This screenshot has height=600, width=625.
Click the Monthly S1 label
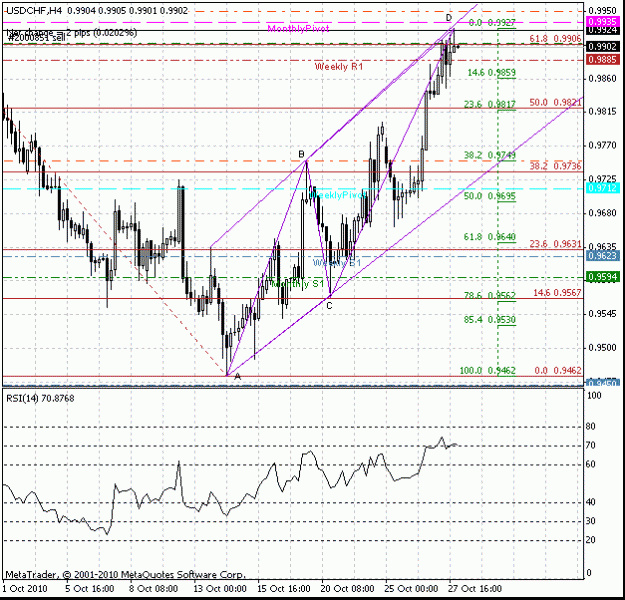(x=297, y=284)
